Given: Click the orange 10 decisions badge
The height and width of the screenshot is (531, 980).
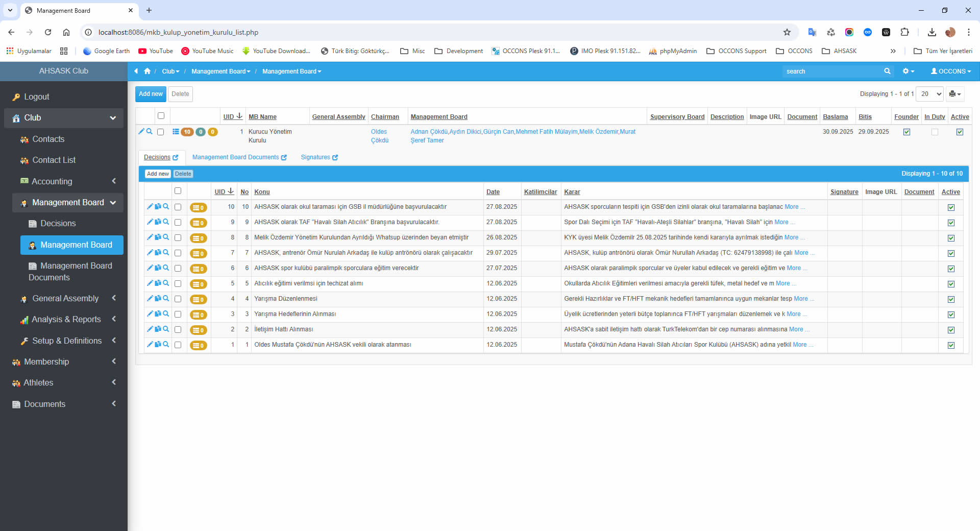Looking at the screenshot, I should (187, 132).
